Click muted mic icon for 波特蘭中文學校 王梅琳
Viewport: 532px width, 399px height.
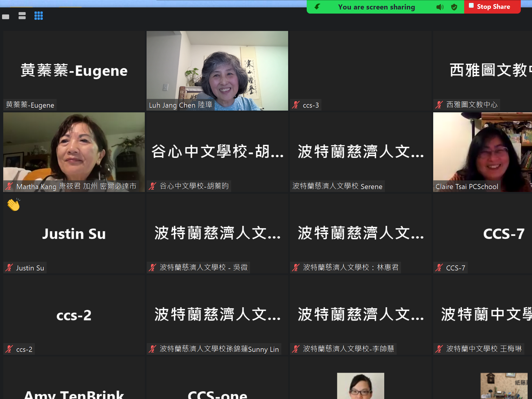click(439, 349)
